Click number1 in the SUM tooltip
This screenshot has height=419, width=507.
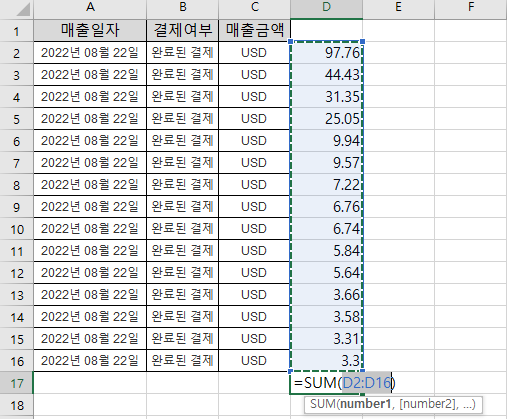365,404
